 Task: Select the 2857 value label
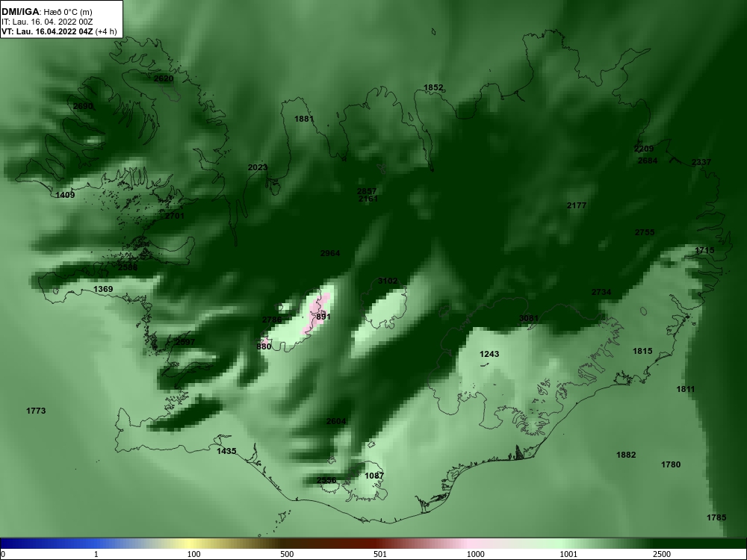click(x=367, y=191)
